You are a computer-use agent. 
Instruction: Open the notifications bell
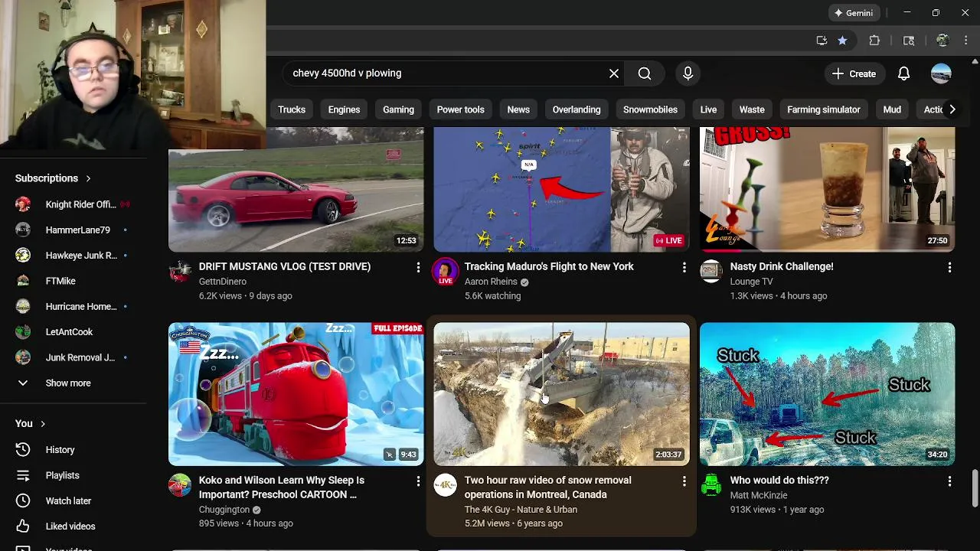903,73
